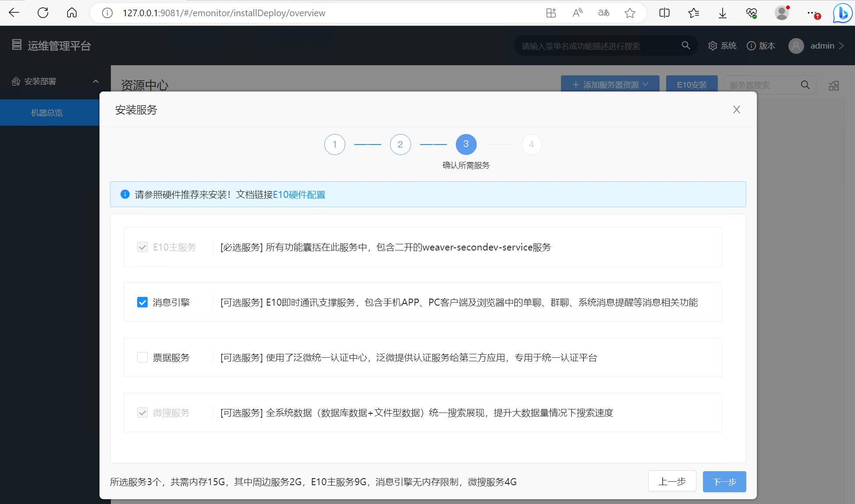The width and height of the screenshot is (855, 504).
Task: Click 上一步 to go back
Action: (672, 482)
